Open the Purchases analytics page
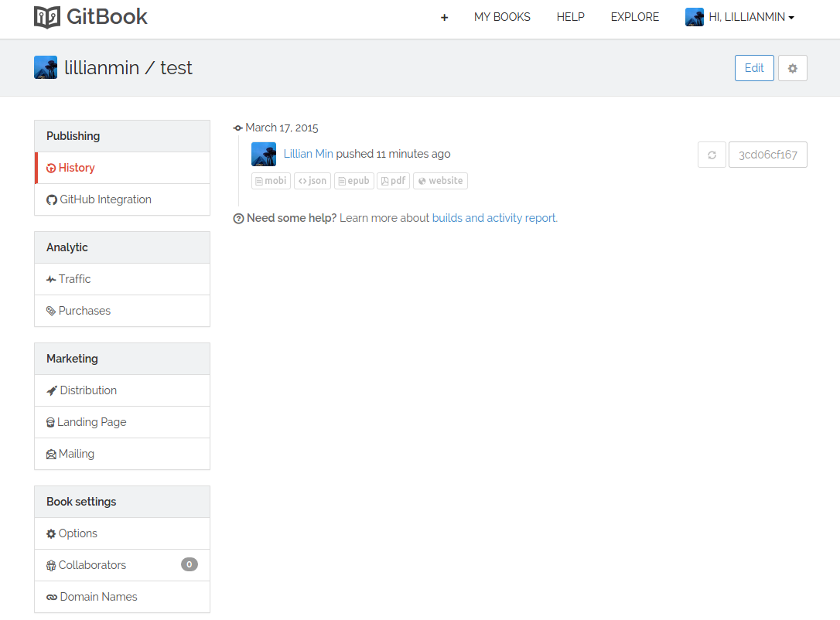 (122, 311)
